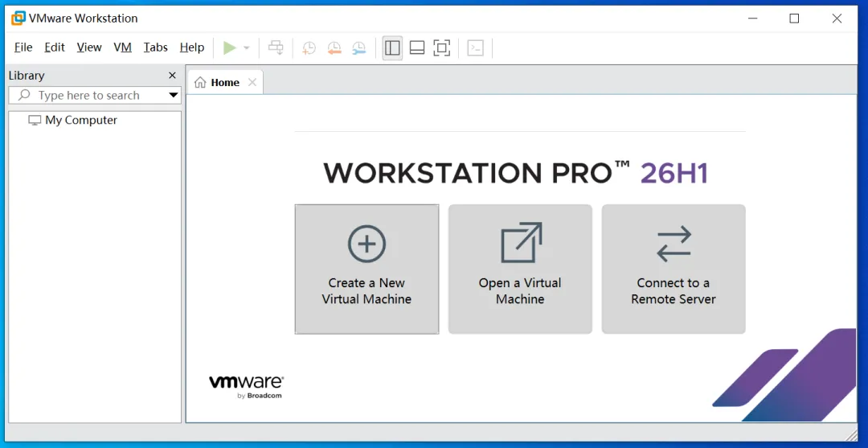Viewport: 868px width, 448px height.
Task: Click the library search input field
Action: click(x=95, y=95)
